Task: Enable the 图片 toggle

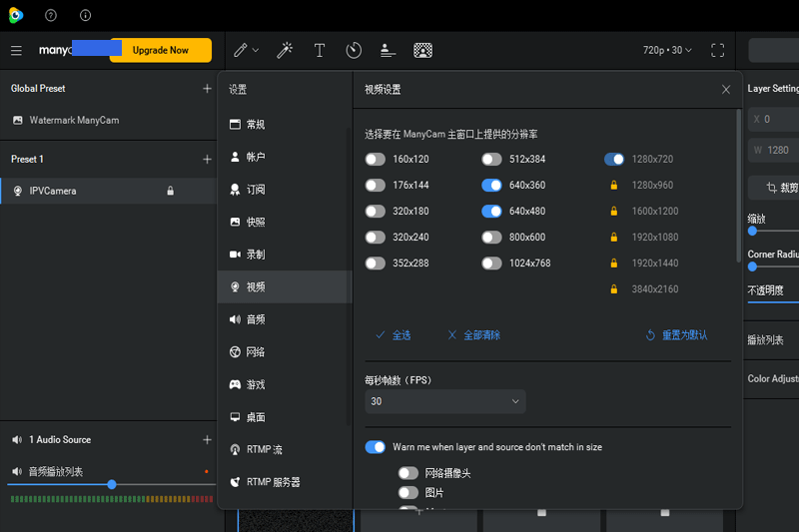Action: (408, 493)
